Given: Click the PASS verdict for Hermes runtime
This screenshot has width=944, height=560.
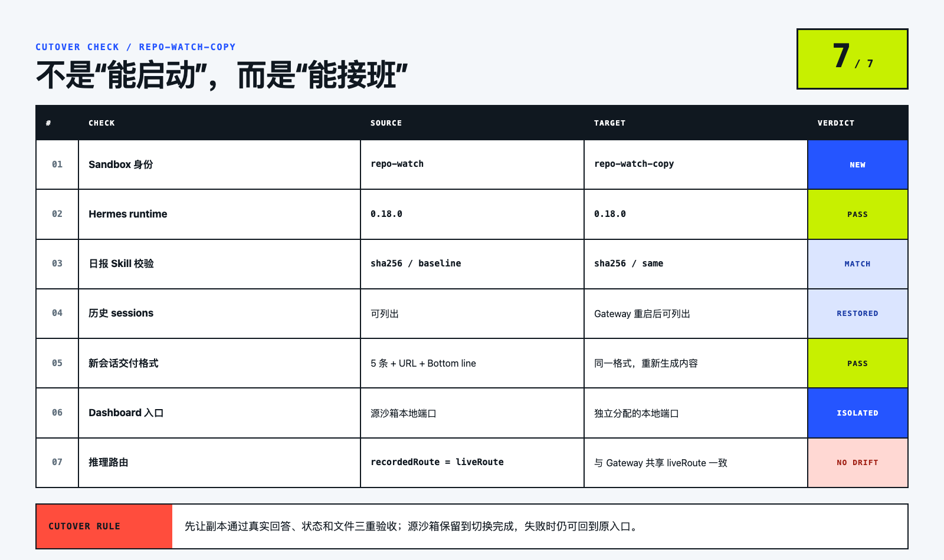Looking at the screenshot, I should 858,215.
